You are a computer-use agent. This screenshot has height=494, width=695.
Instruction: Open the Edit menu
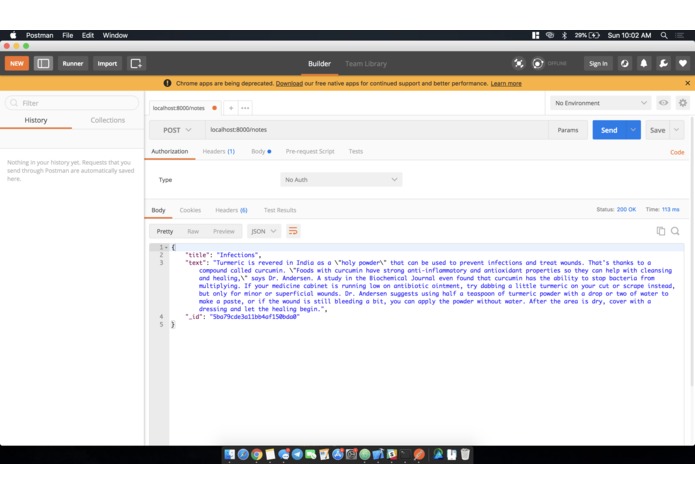tap(88, 35)
